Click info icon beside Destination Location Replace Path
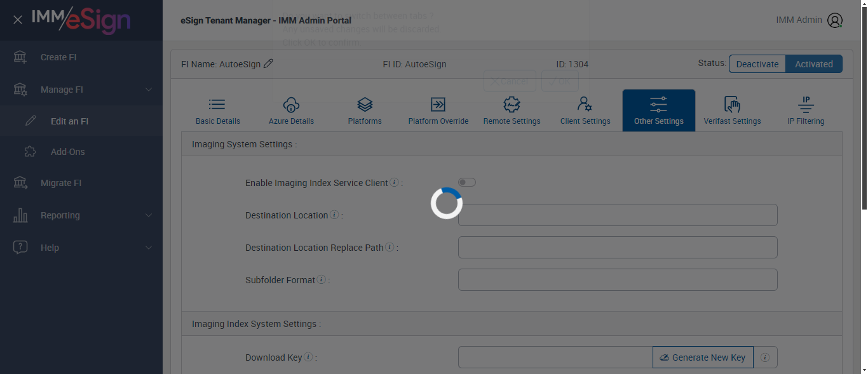 tap(390, 247)
